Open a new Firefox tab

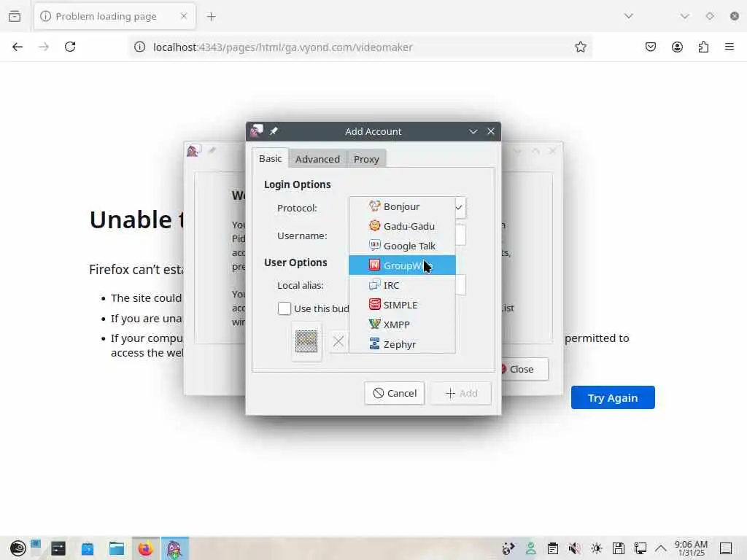pyautogui.click(x=211, y=17)
